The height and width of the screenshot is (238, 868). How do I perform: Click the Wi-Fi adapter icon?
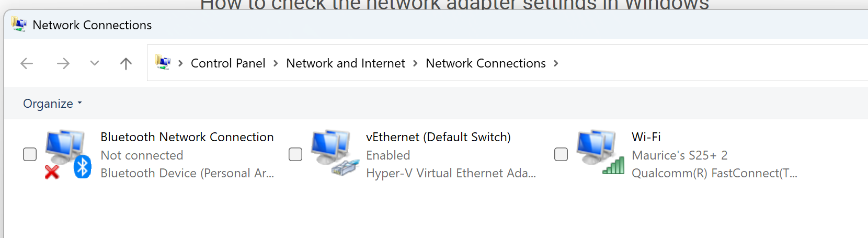pos(600,153)
